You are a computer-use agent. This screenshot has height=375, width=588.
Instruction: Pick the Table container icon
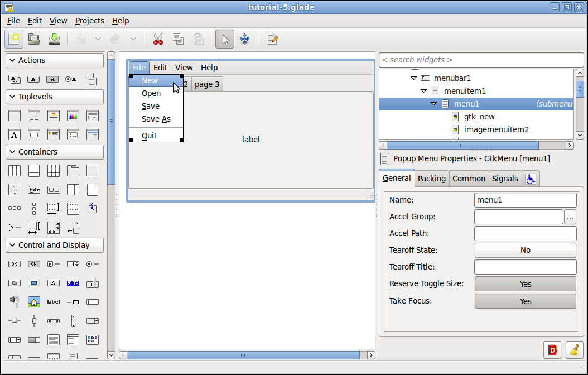point(54,171)
